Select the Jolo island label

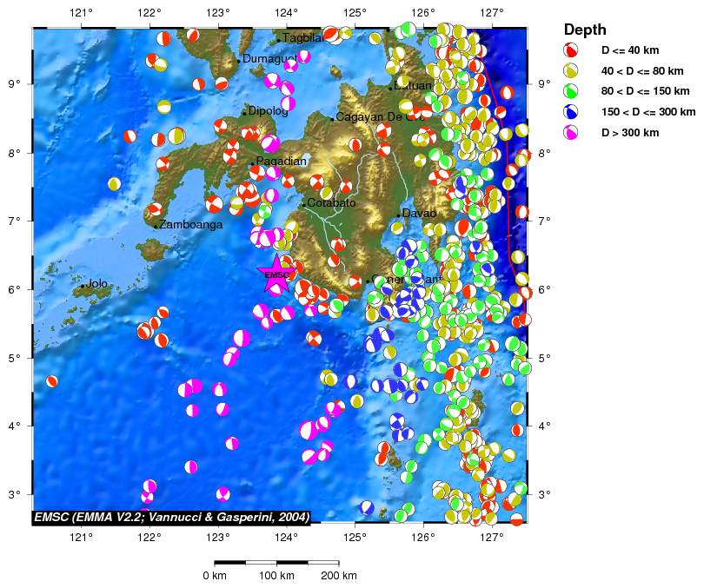click(96, 283)
